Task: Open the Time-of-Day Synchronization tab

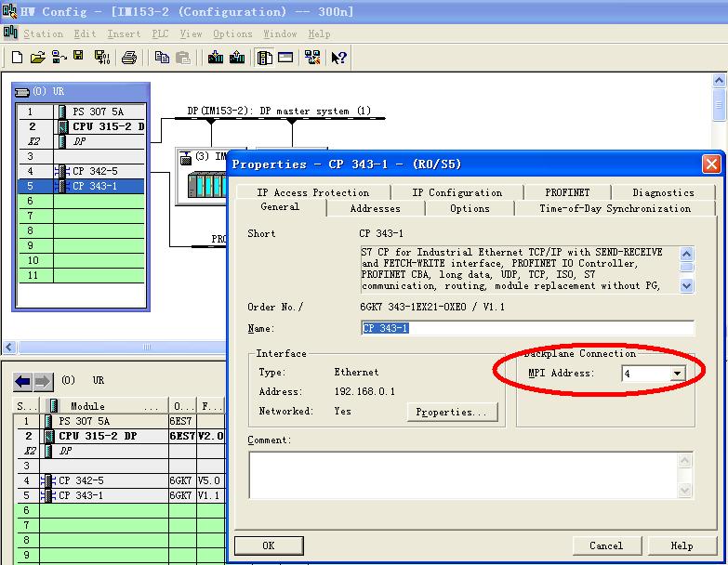Action: pos(615,208)
